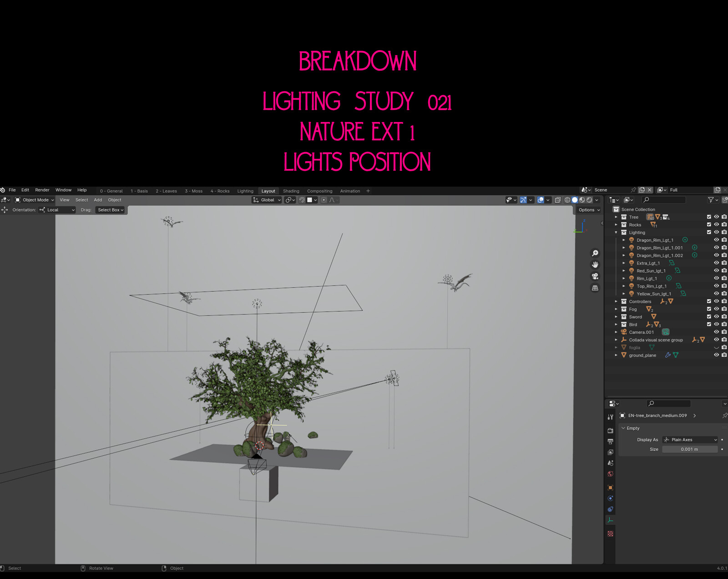Toggle proportional editing icon
The height and width of the screenshot is (579, 728).
pyautogui.click(x=324, y=200)
